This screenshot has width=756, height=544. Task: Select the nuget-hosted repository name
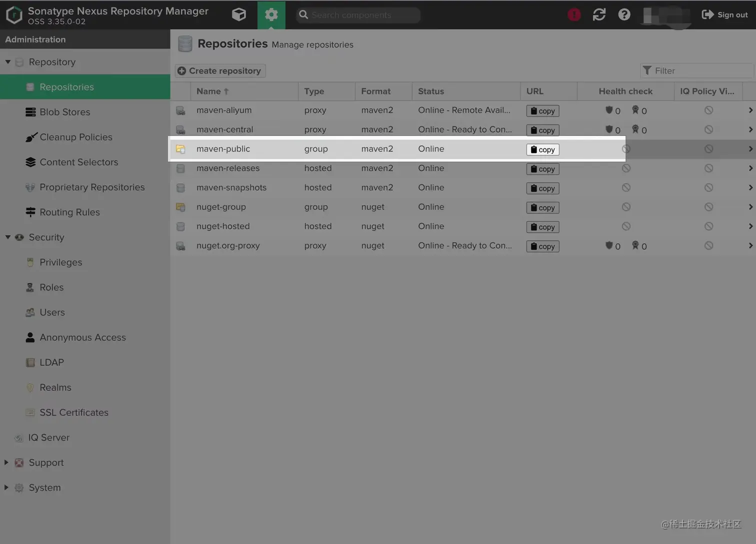click(223, 226)
